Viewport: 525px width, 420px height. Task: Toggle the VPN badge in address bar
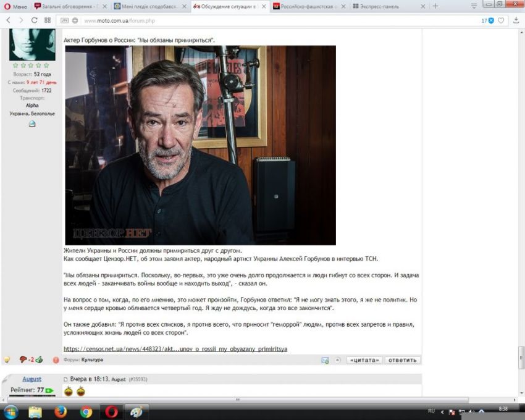(64, 20)
